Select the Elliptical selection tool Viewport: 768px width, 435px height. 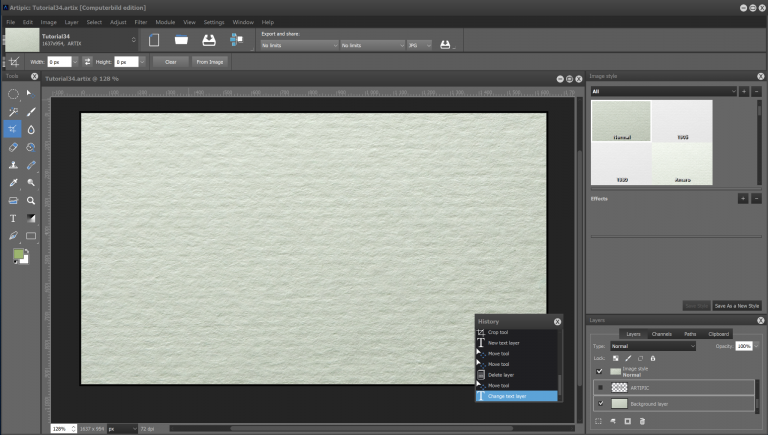point(13,94)
